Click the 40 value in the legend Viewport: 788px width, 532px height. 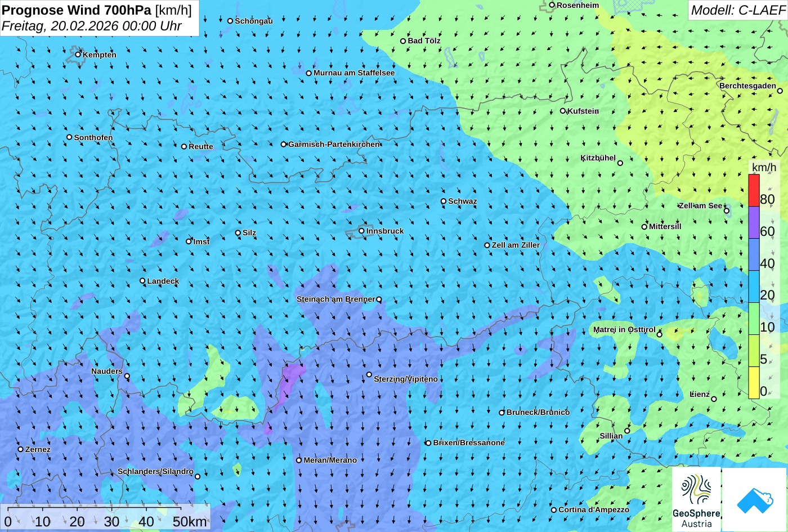click(x=767, y=263)
